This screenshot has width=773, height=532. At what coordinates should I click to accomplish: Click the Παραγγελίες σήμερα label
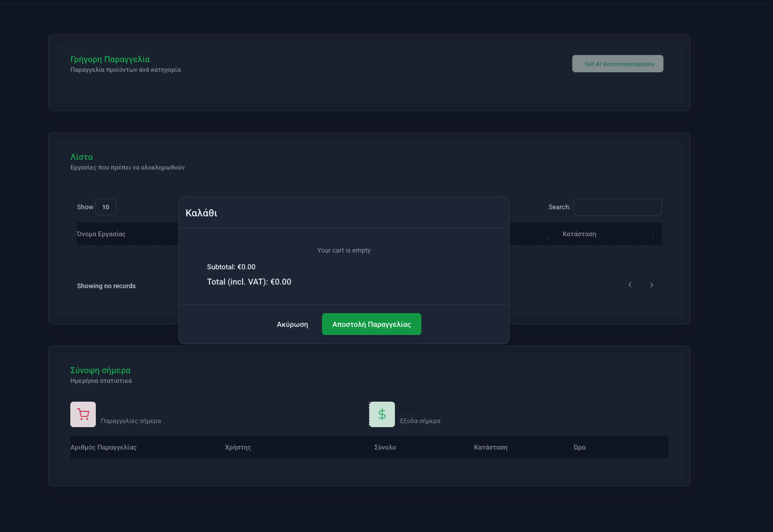pos(131,421)
